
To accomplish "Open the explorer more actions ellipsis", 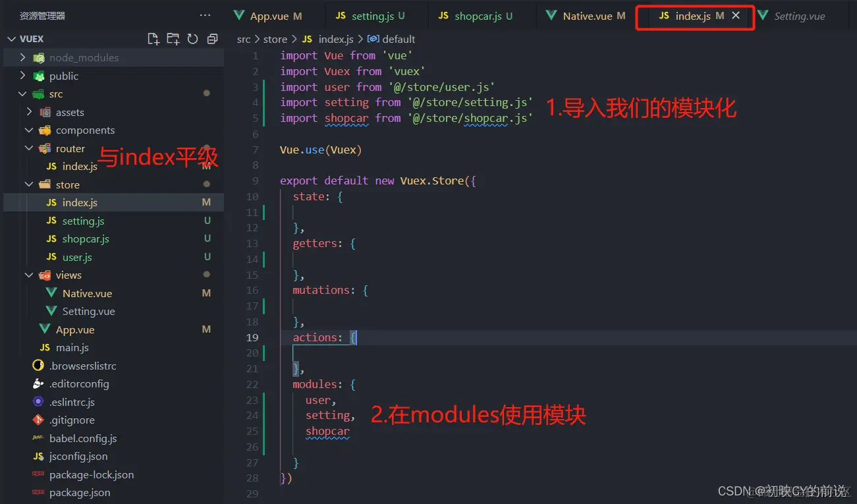I will 205,15.
